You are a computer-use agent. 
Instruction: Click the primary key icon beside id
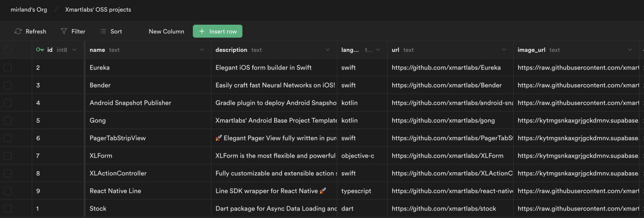(x=40, y=50)
